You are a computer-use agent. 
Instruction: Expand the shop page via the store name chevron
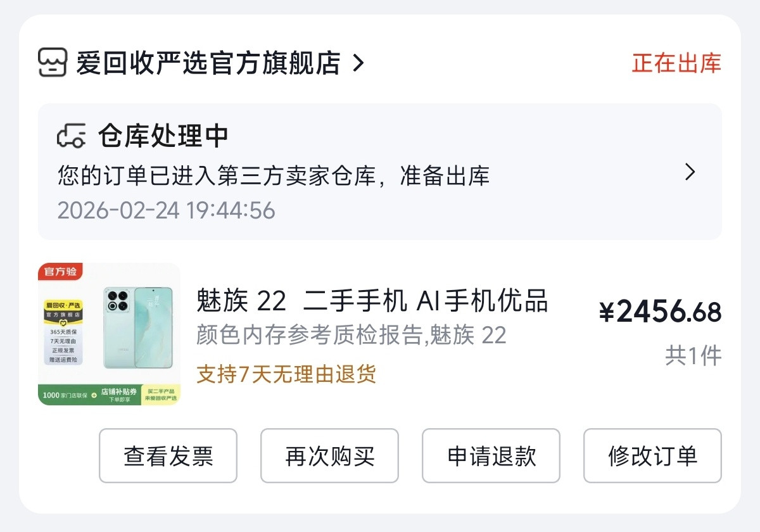pyautogui.click(x=360, y=63)
